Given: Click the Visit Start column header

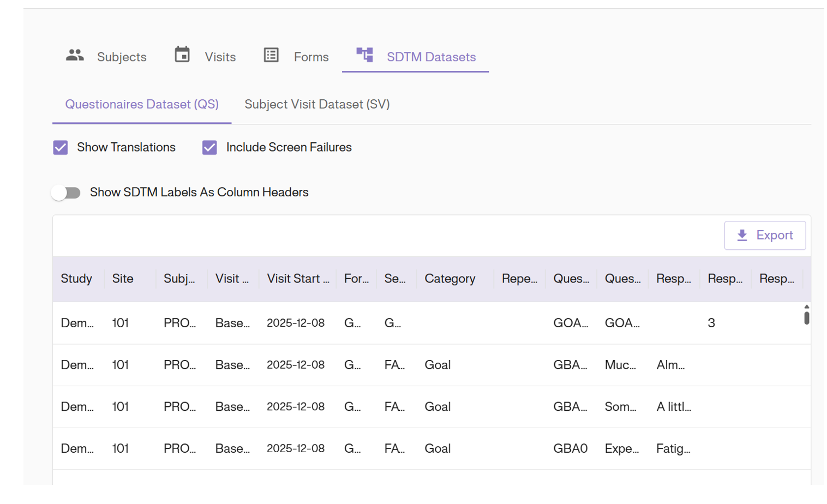Looking at the screenshot, I should tap(298, 279).
